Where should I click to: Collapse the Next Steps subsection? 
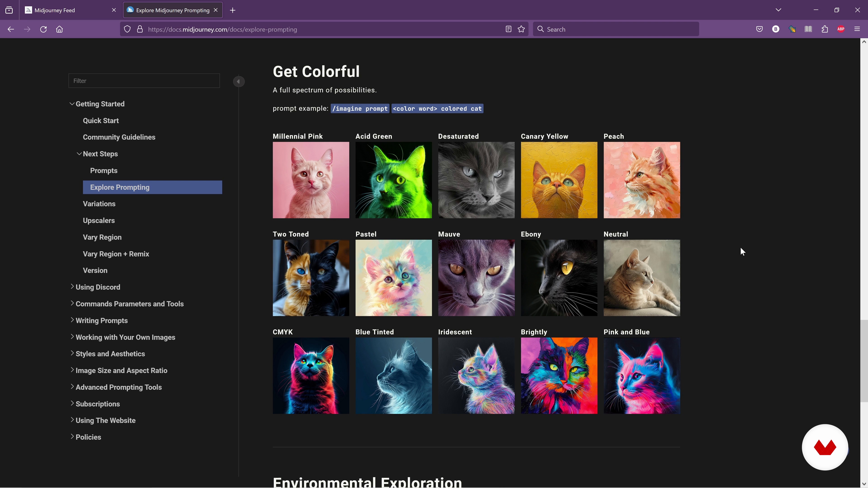click(79, 154)
